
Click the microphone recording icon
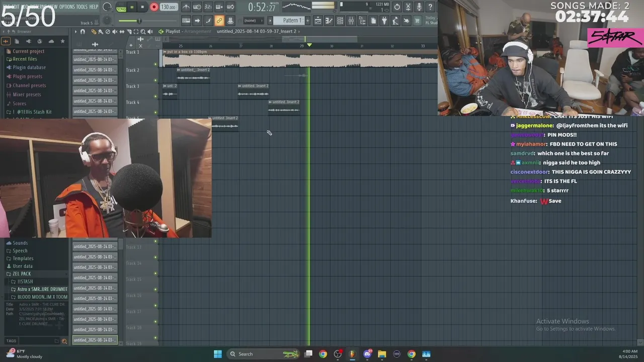click(x=419, y=7)
